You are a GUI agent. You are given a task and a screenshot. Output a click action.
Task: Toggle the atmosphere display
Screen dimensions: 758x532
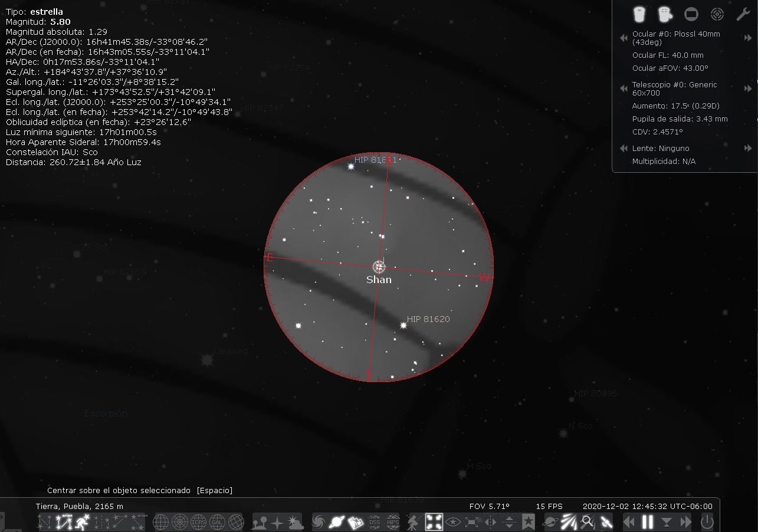pos(296,522)
